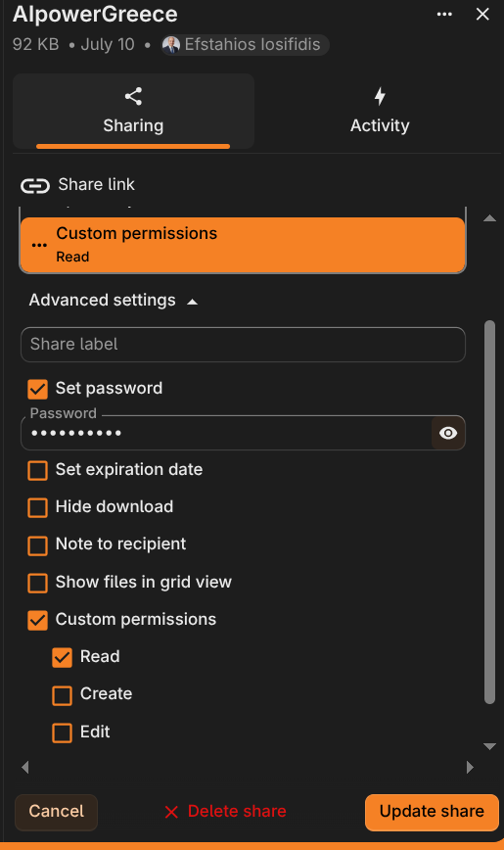The height and width of the screenshot is (850, 504).
Task: Switch to the Activity tab
Action: click(380, 112)
